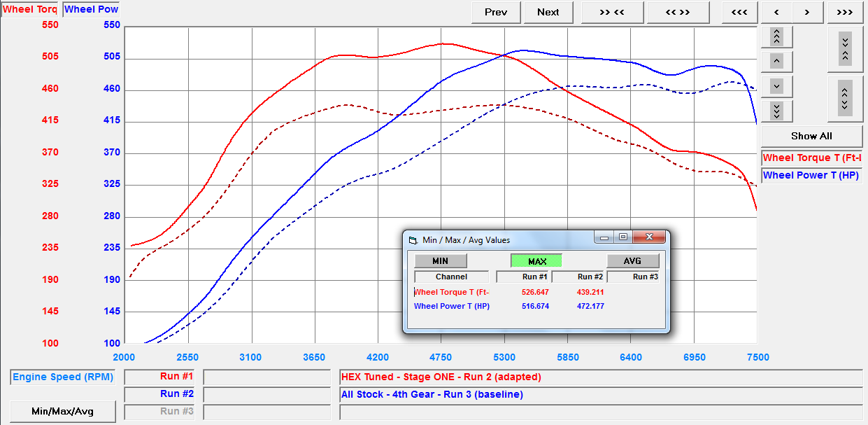Shift graph up fast with triple-up arrows
Screen dimensions: 868x425
coord(777,36)
